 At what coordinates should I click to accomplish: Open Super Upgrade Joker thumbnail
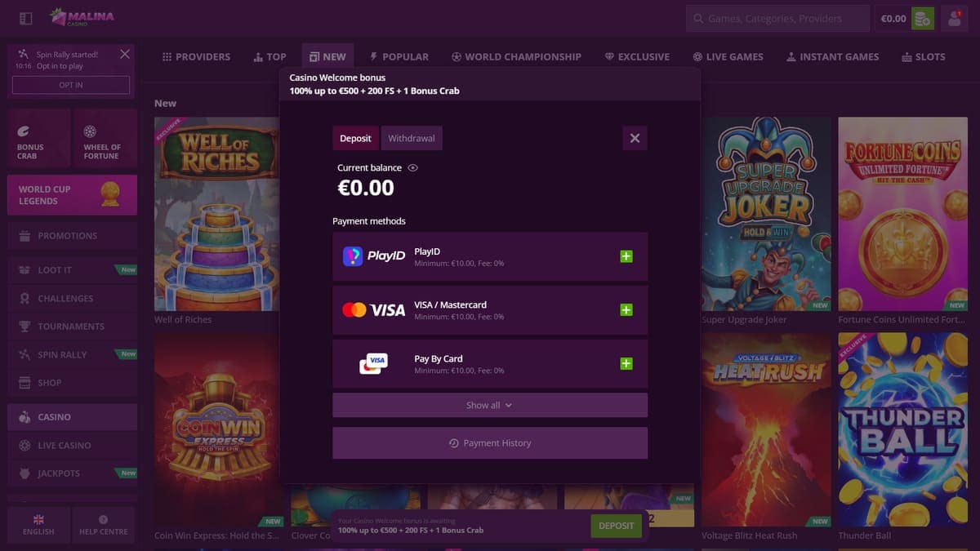click(766, 214)
